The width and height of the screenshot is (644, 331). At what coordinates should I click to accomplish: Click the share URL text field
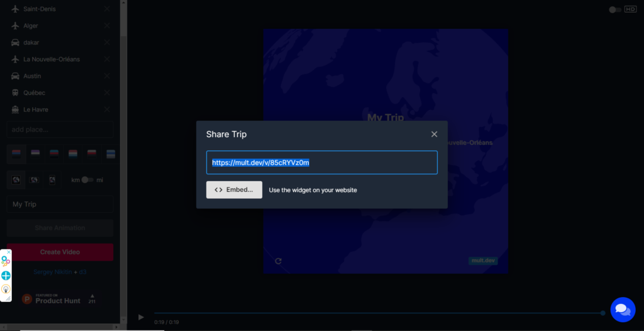pos(321,162)
